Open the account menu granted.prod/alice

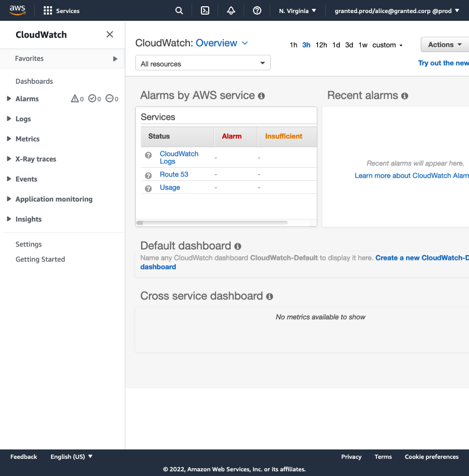click(397, 10)
